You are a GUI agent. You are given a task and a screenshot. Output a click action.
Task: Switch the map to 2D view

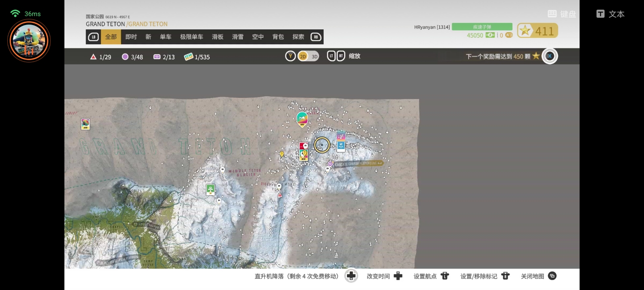click(303, 56)
